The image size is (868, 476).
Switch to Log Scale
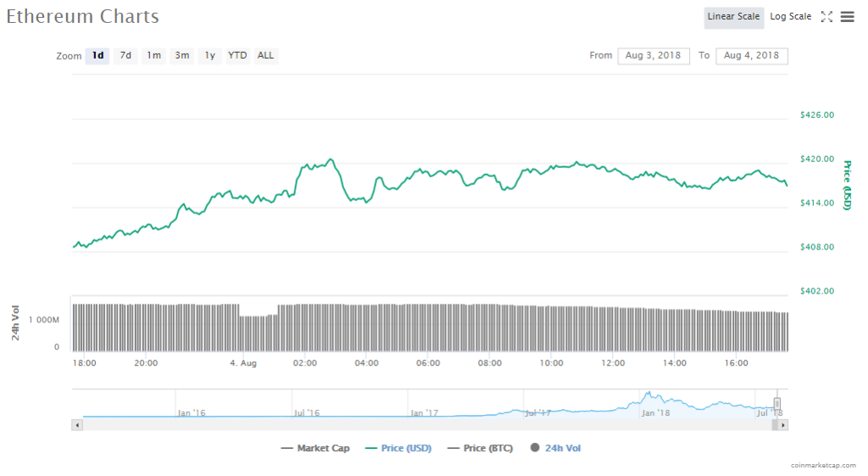(790, 17)
